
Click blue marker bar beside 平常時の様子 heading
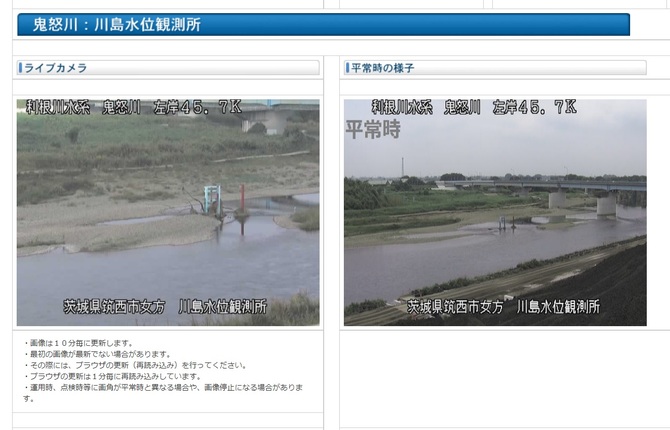tap(346, 68)
